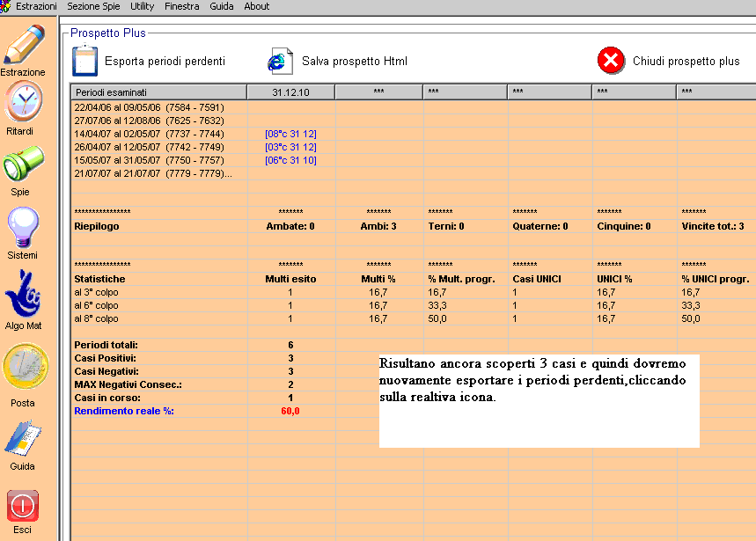
Task: Open the Spie flashlight icon
Action: [23, 164]
